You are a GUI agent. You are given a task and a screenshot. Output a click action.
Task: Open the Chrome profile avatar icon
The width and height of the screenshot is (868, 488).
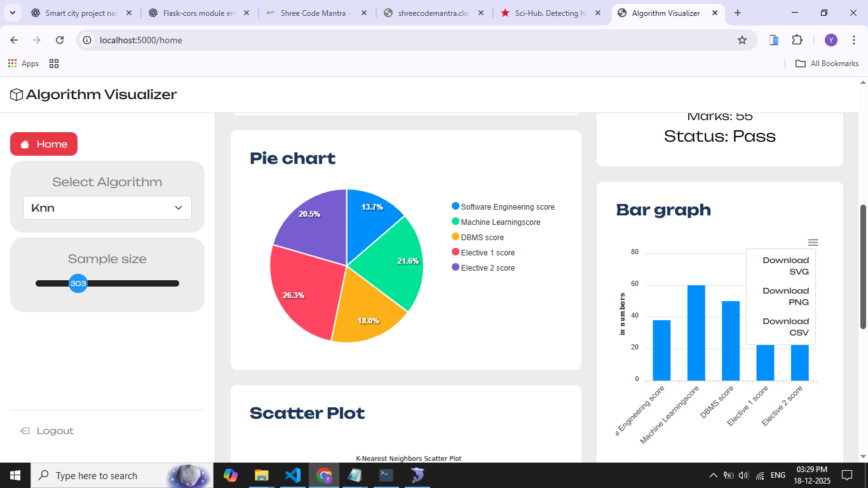(x=831, y=40)
